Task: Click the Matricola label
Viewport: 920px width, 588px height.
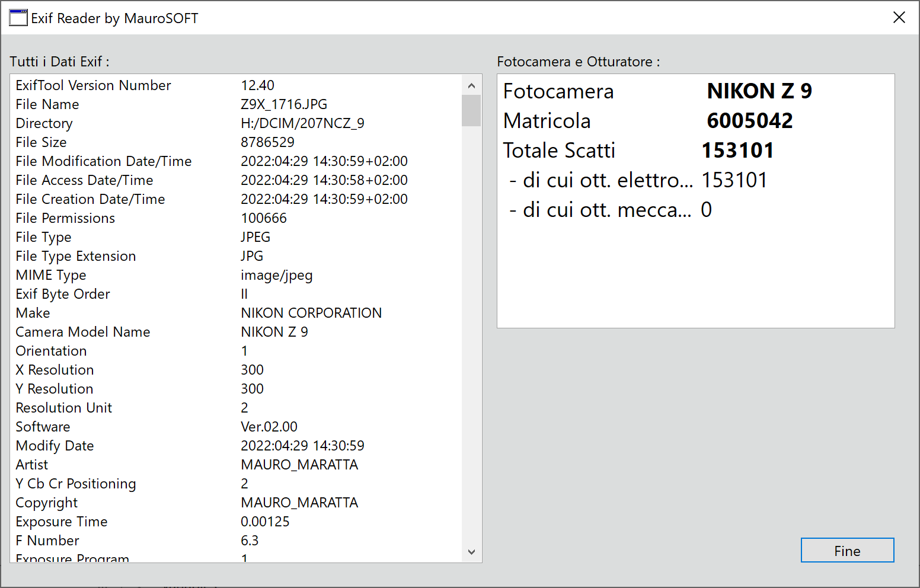Action: point(547,120)
